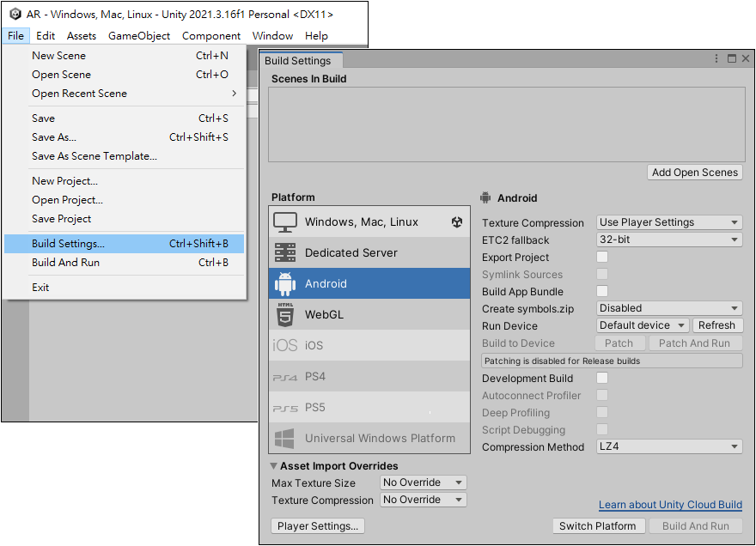
Task: Click the iOS platform icon
Action: [x=284, y=345]
